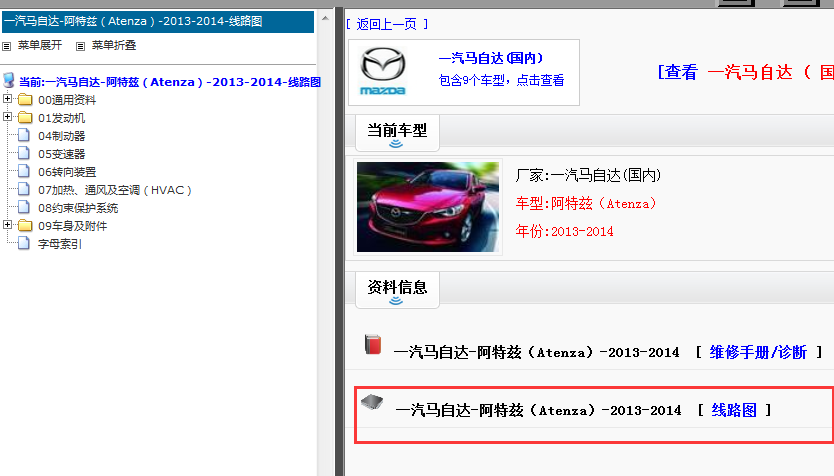The height and width of the screenshot is (476, 834).
Task: Select the 00通用资料 folder label
Action: click(x=67, y=100)
